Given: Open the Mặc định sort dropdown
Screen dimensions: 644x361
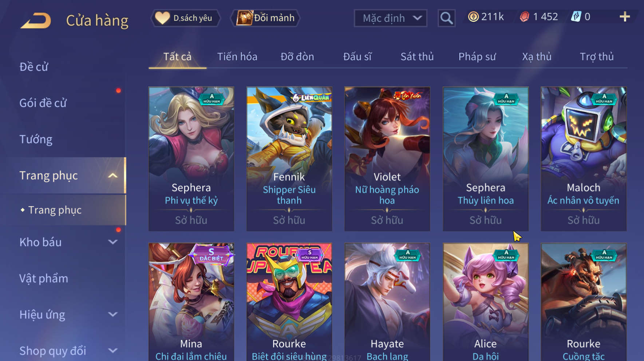Looking at the screenshot, I should [391, 18].
